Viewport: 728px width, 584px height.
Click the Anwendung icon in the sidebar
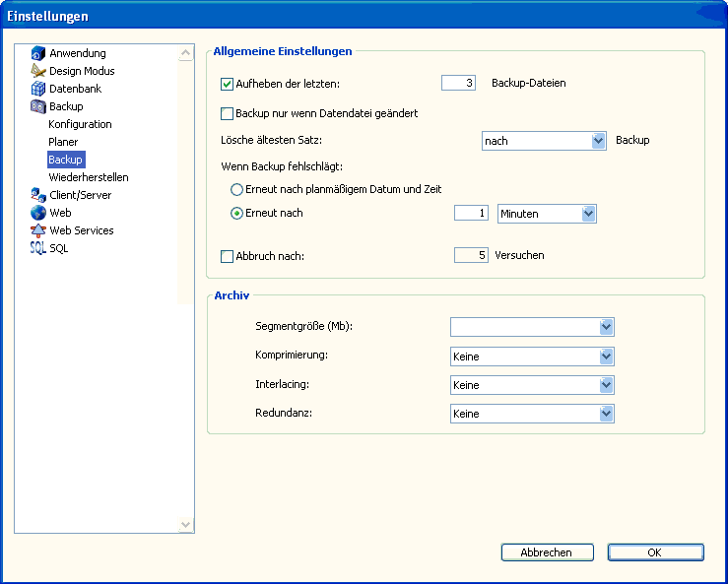tap(38, 53)
